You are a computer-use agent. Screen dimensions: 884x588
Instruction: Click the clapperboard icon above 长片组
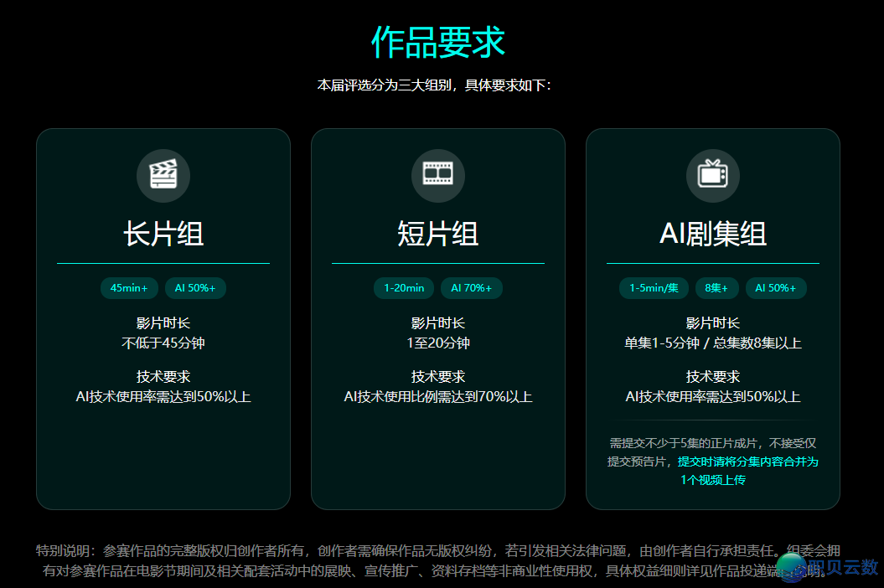point(163,175)
